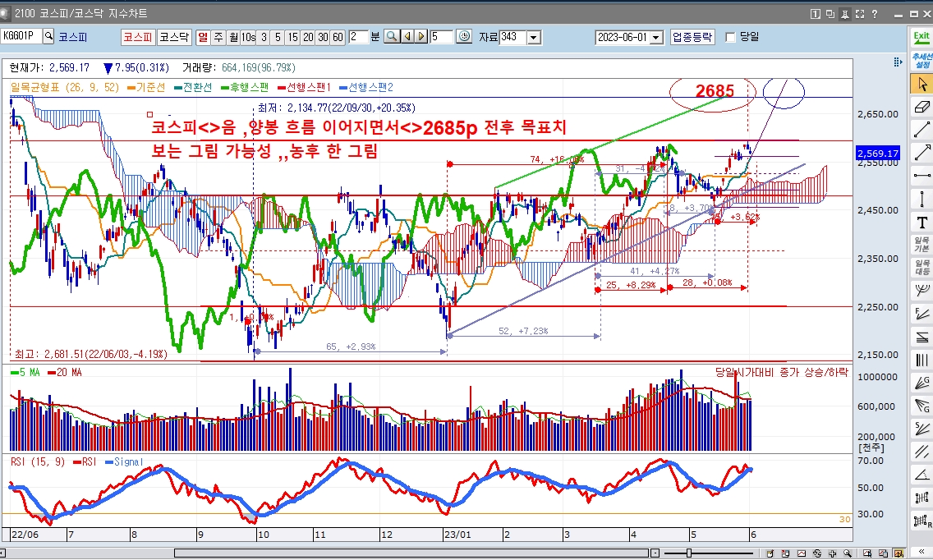Select the vertical line drawing tool
The height and width of the screenshot is (560, 933).
click(922, 198)
